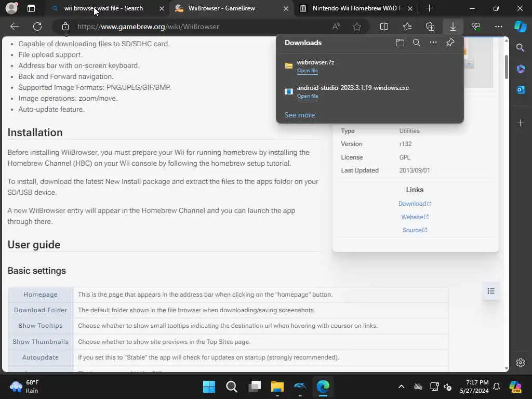Open file link for wiibrowser.7z
The image size is (532, 399).
pyautogui.click(x=308, y=71)
